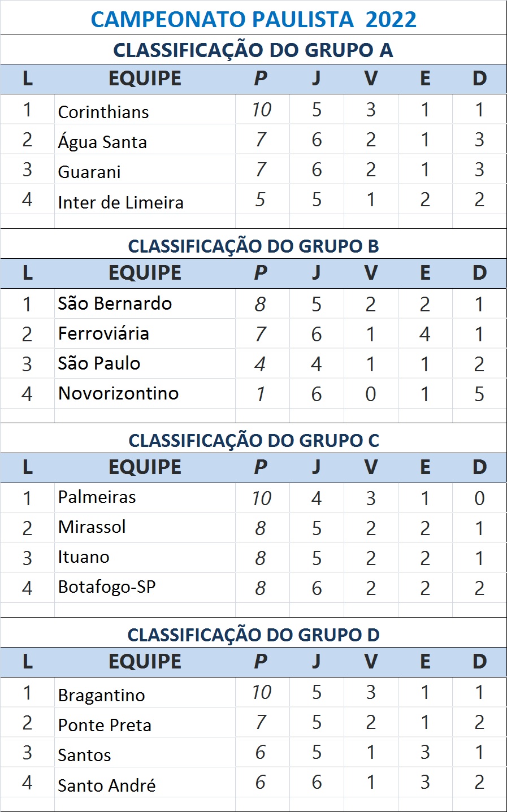Click the Campeonato Paulista 2022 title
Viewport: 507px width, 812px height.
click(253, 19)
